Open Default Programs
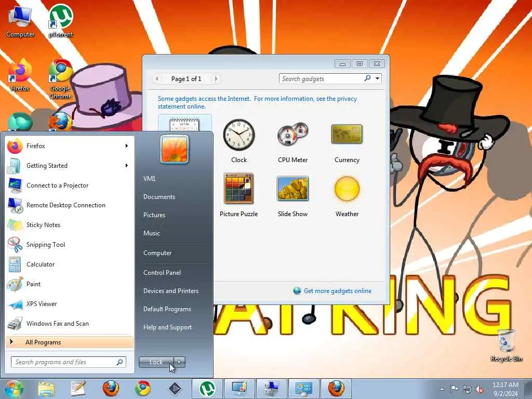This screenshot has height=399, width=532. point(167,309)
